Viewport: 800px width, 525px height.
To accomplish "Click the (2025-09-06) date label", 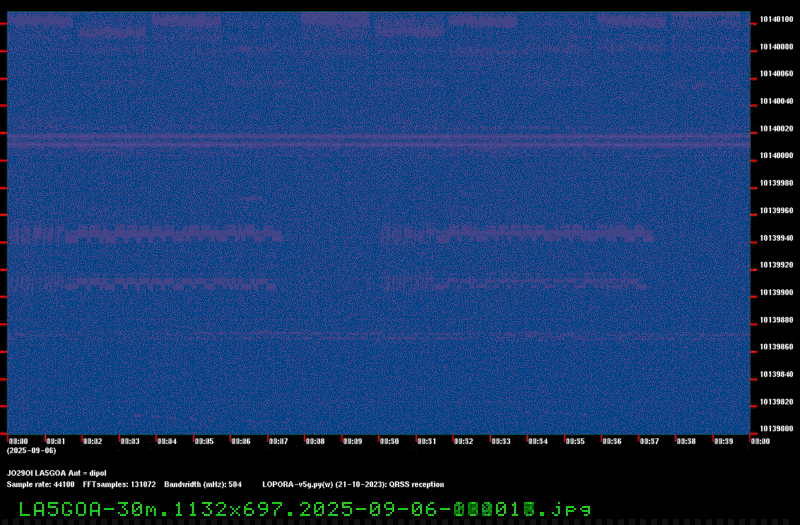I will tap(31, 451).
